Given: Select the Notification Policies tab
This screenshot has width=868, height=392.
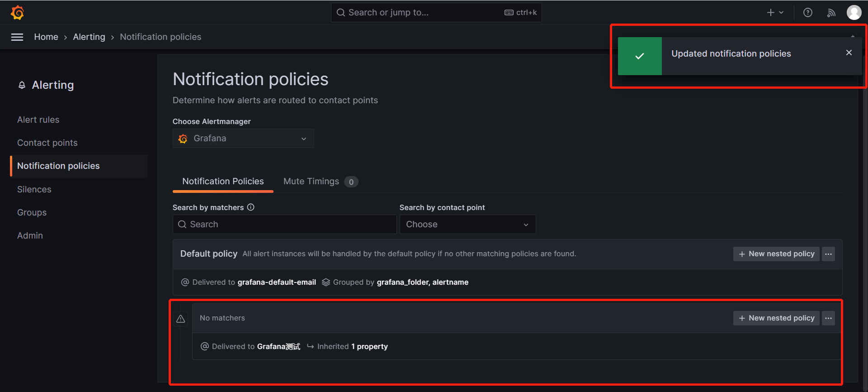Looking at the screenshot, I should [x=223, y=182].
